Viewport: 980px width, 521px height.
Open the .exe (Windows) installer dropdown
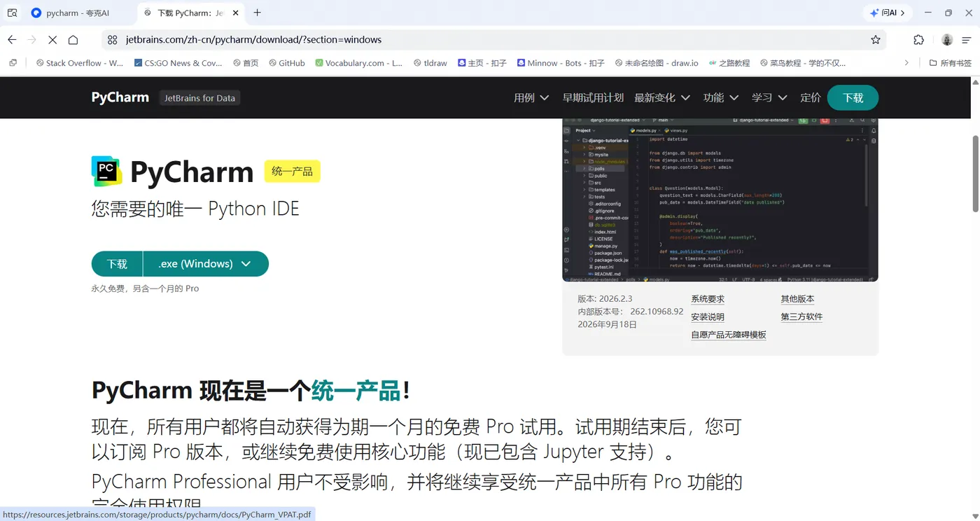tap(206, 264)
